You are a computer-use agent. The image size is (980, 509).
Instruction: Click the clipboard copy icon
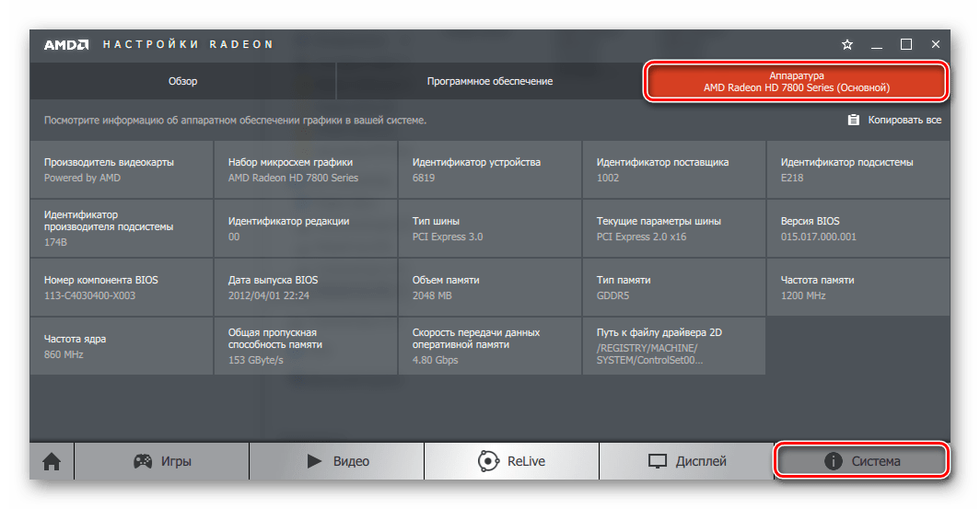(853, 120)
